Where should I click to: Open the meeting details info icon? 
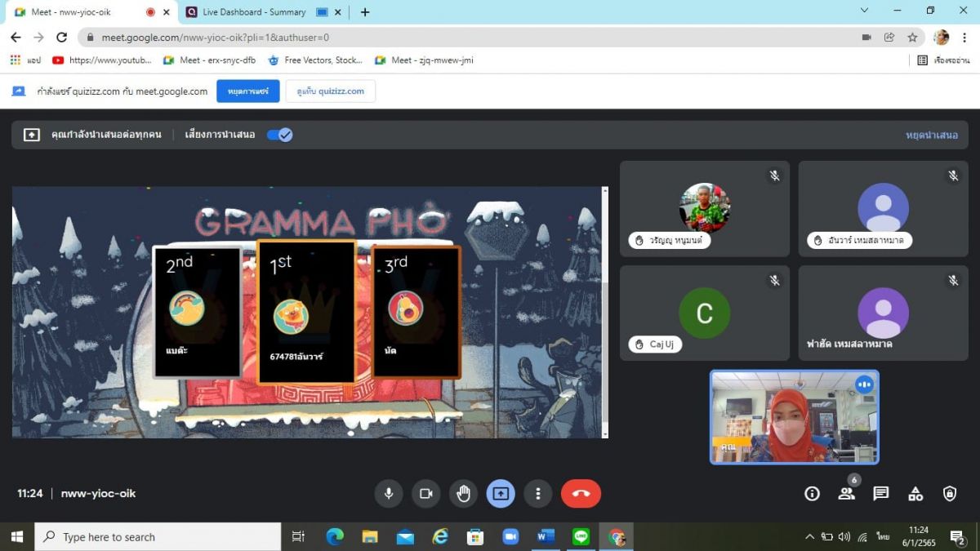pyautogui.click(x=812, y=493)
